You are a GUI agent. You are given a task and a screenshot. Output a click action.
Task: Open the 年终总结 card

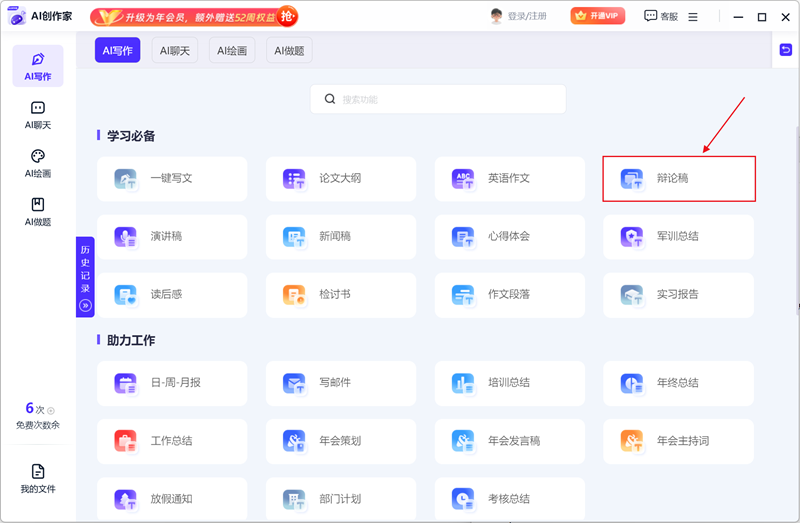click(x=679, y=383)
